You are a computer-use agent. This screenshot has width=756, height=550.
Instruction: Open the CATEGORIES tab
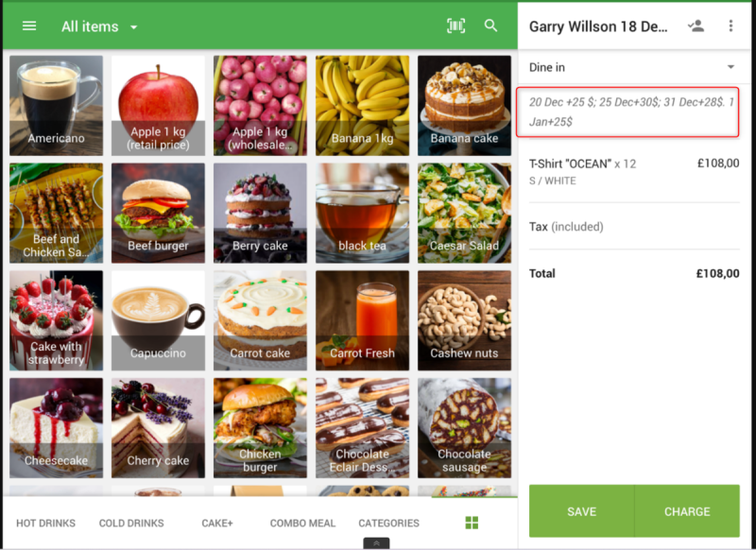coord(388,523)
